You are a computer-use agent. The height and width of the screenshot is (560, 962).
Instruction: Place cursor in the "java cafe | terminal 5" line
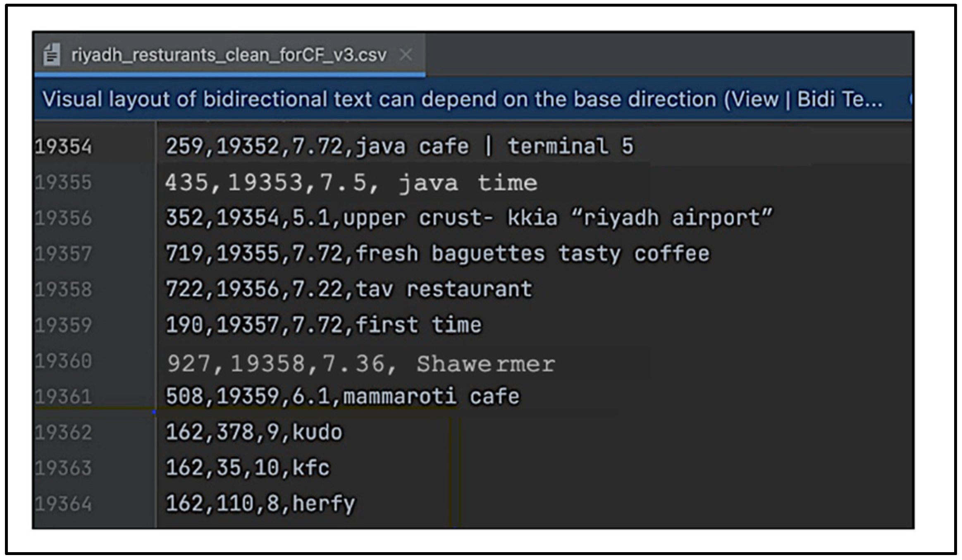click(x=399, y=147)
